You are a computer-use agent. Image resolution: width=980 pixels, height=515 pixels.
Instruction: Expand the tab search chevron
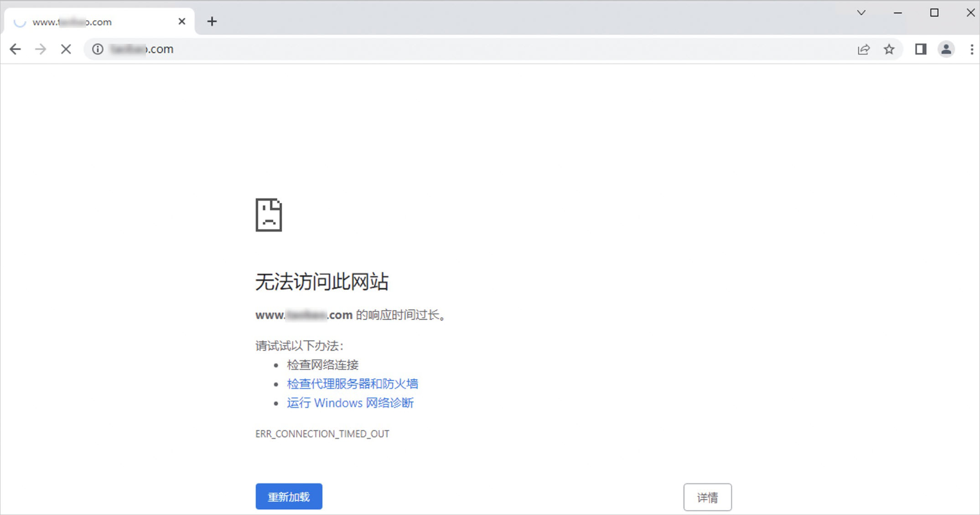861,13
